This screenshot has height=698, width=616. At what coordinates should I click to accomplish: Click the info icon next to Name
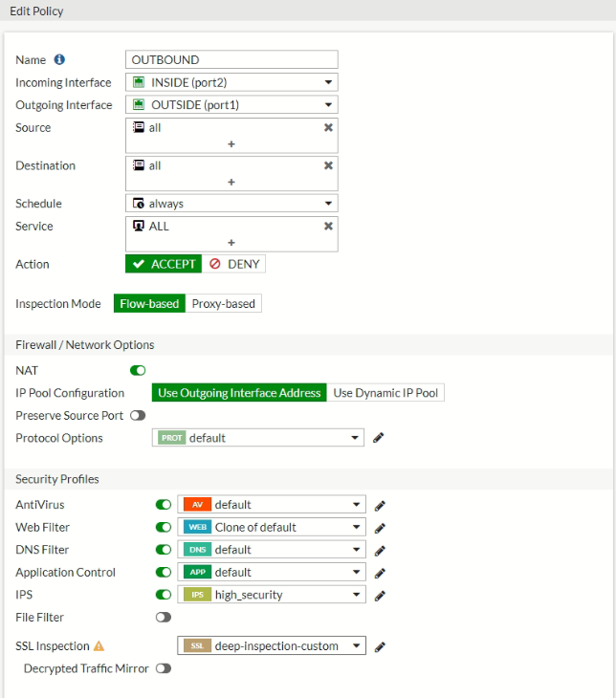click(x=59, y=59)
